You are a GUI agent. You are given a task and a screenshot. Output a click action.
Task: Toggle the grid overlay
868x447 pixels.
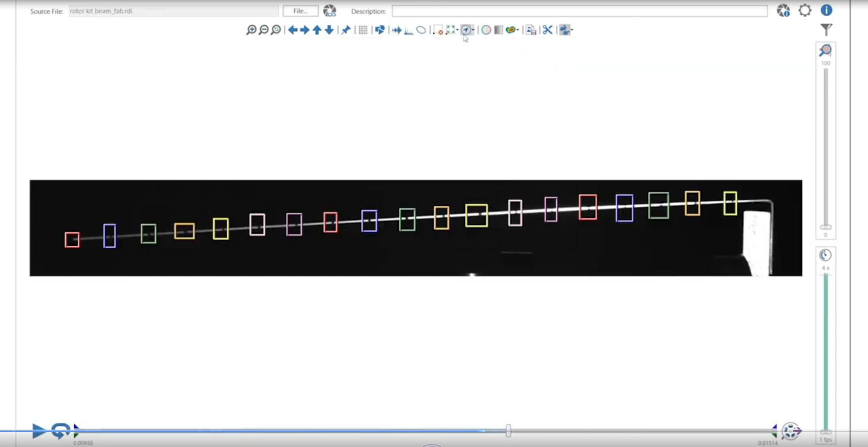pos(363,30)
